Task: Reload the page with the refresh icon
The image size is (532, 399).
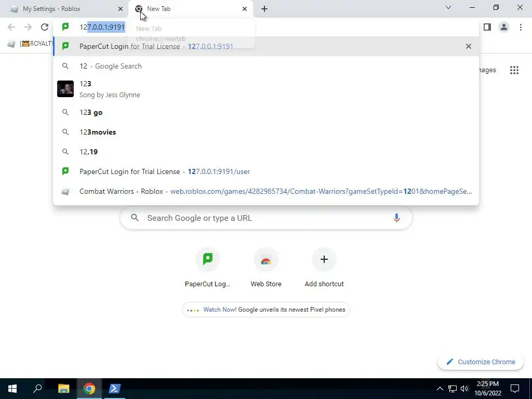Action: [x=45, y=27]
